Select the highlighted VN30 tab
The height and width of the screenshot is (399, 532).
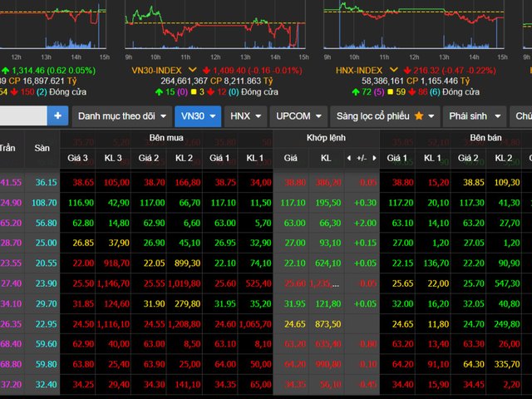198,116
